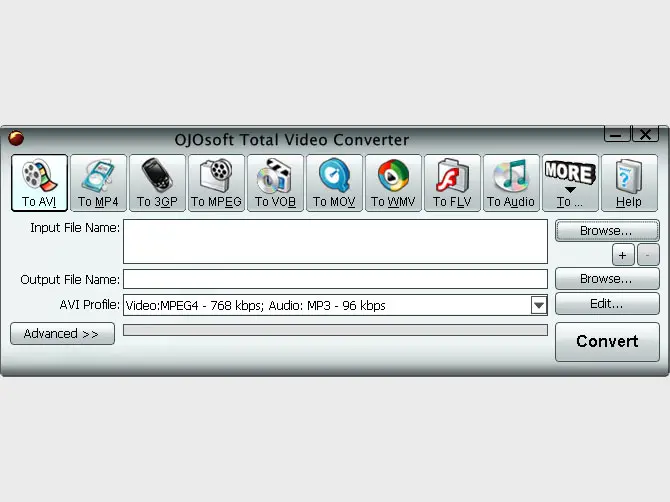Start conversion with the Convert button
This screenshot has width=670, height=502.
(x=607, y=341)
